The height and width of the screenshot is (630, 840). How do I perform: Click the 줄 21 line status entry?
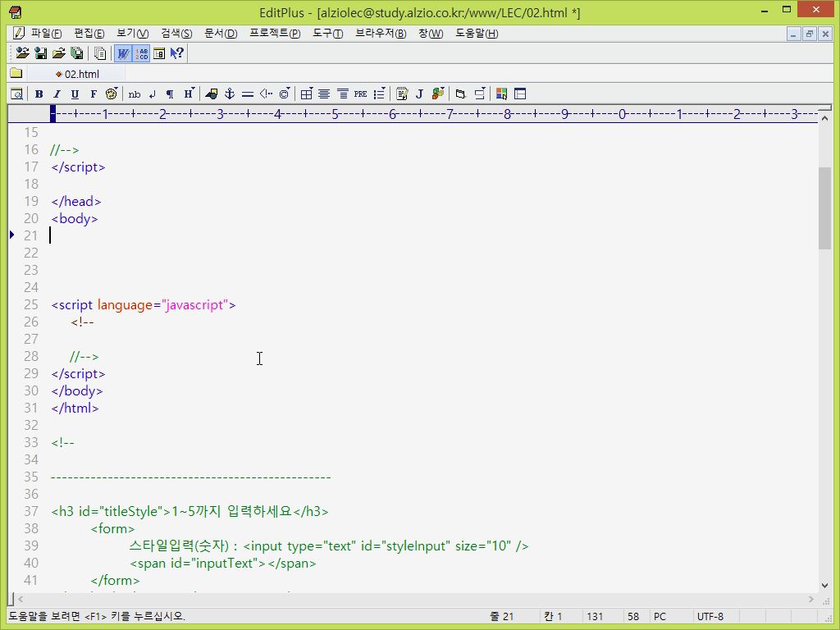(x=501, y=617)
